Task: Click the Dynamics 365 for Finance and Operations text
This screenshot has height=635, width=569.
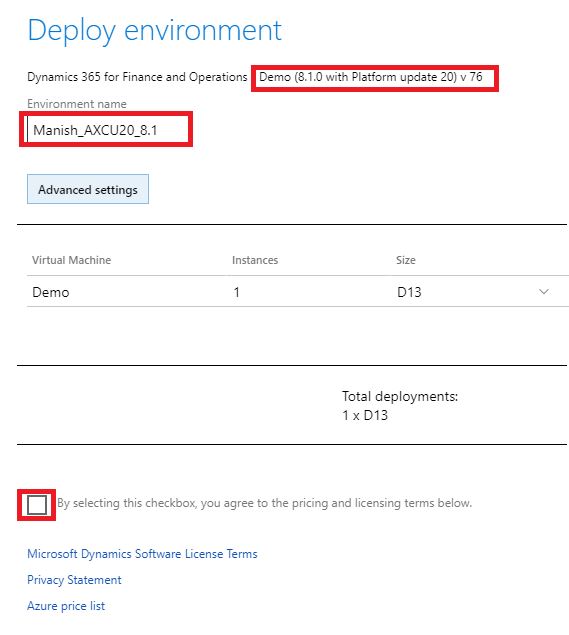Action: (x=137, y=77)
